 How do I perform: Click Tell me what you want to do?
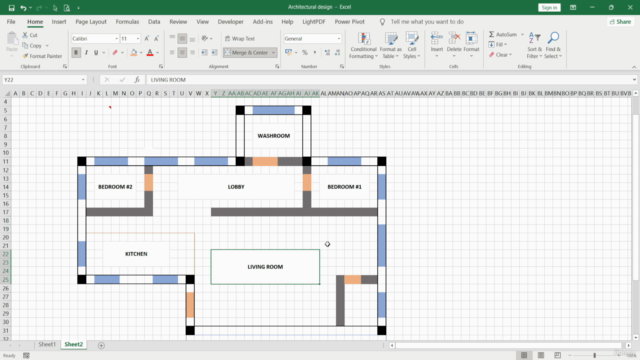427,22
